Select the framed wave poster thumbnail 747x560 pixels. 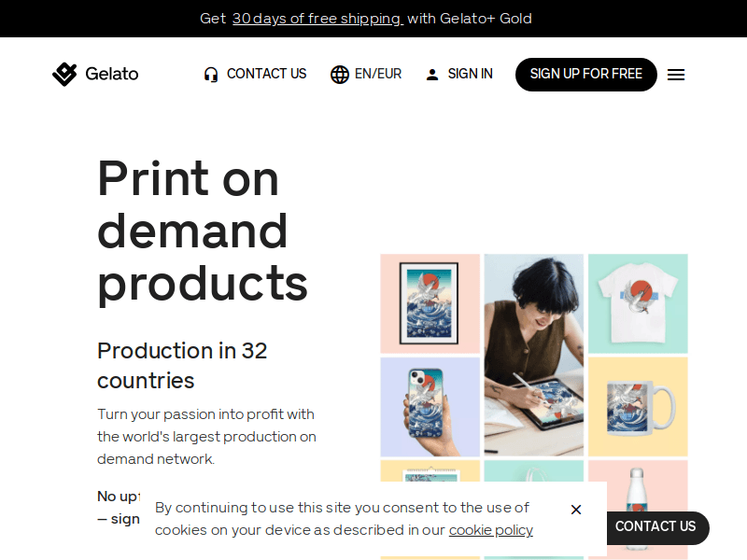[x=430, y=302]
